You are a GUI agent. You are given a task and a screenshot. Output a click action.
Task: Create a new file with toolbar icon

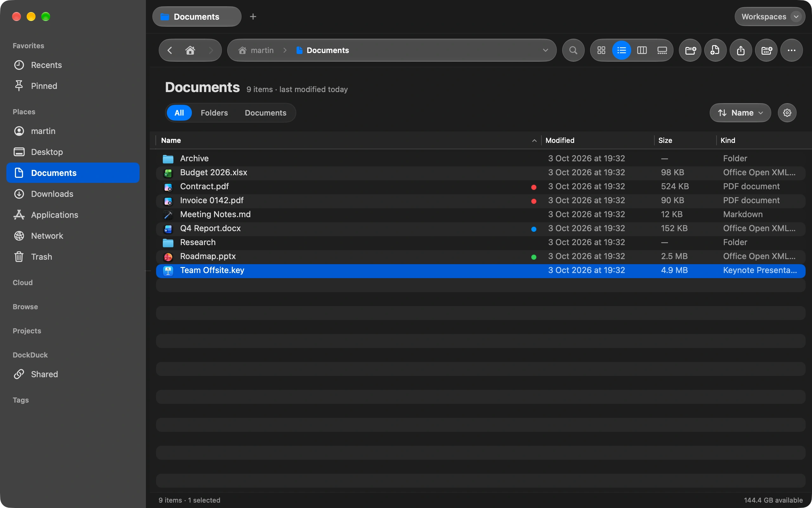click(715, 50)
